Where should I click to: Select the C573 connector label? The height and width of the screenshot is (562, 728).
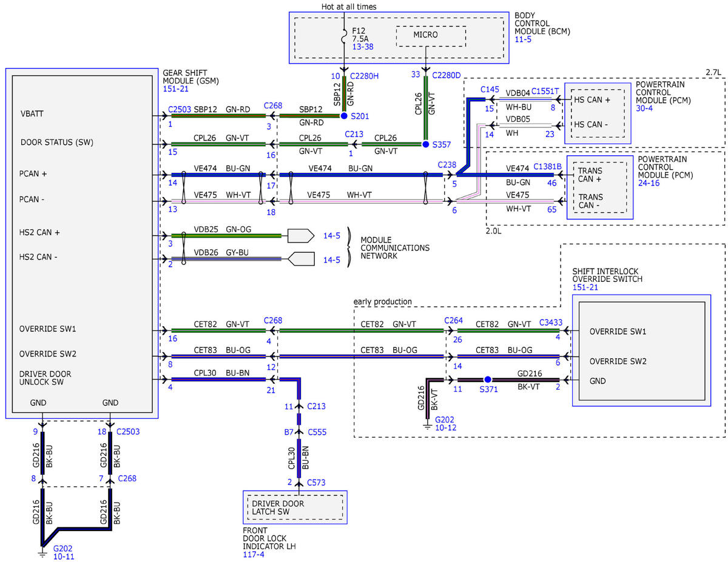[317, 482]
